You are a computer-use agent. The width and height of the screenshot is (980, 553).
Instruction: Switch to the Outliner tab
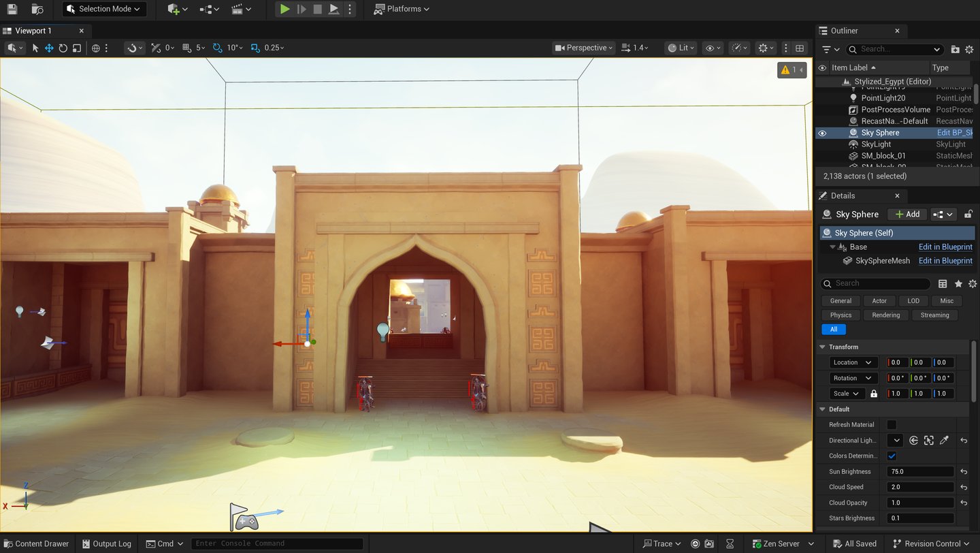coord(844,31)
